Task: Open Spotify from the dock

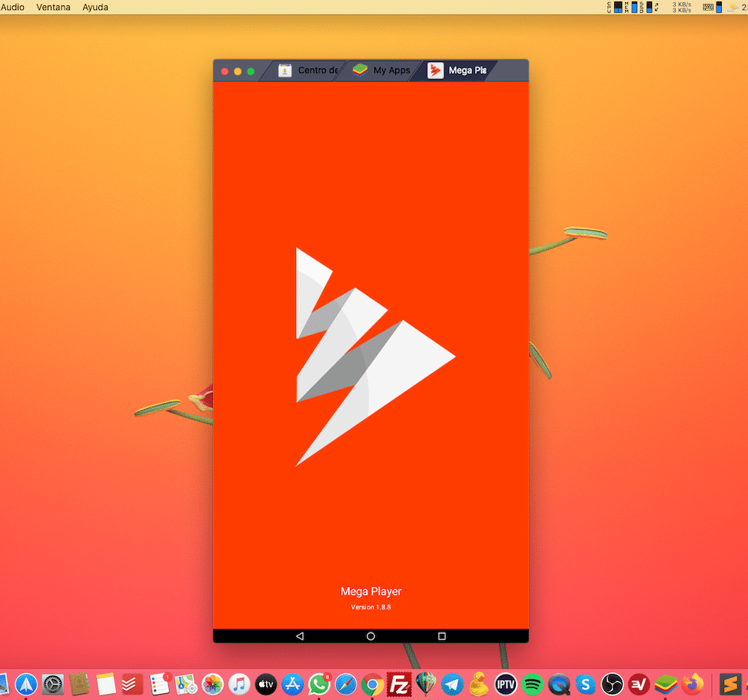Action: [x=531, y=683]
